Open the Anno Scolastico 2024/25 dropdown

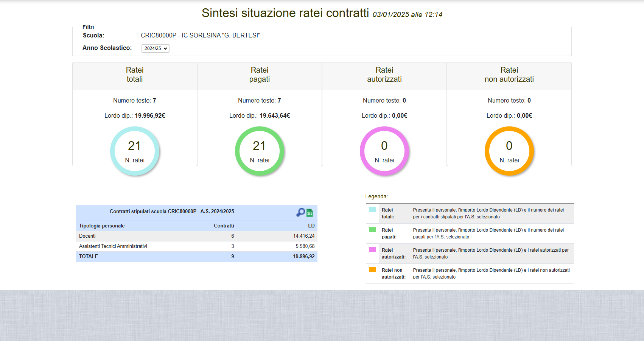pos(155,48)
